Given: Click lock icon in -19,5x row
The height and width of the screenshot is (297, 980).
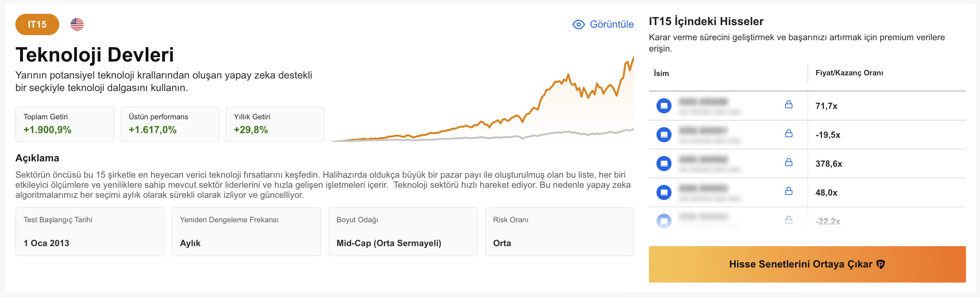Looking at the screenshot, I should click(788, 133).
